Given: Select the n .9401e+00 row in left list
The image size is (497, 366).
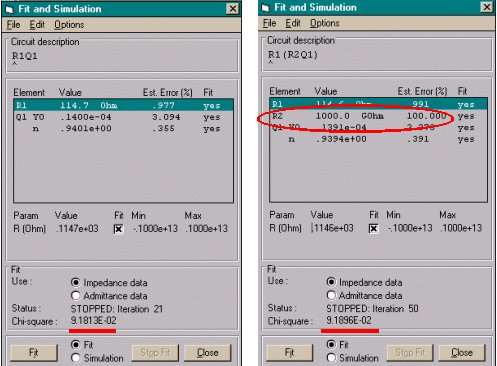Looking at the screenshot, I should coord(123,128).
